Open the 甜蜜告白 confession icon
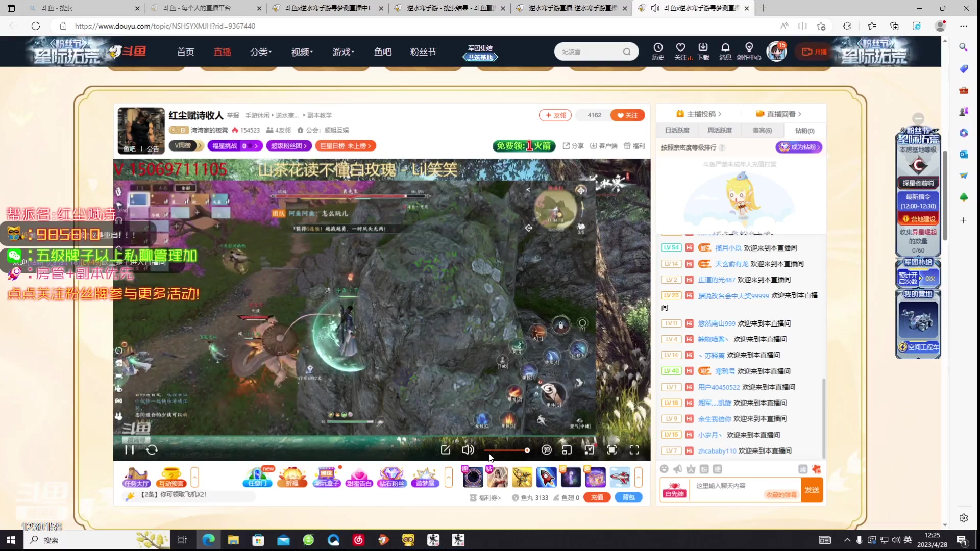 point(359,478)
